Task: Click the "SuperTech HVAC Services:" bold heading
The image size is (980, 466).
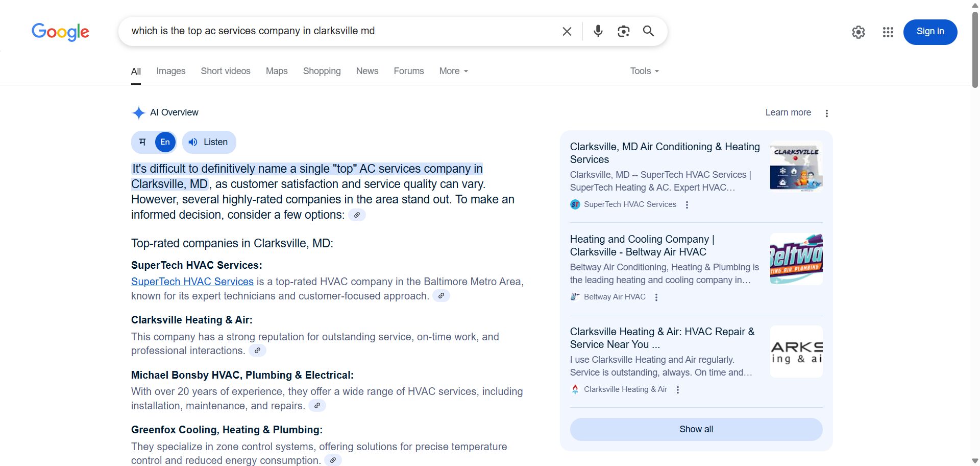Action: pyautogui.click(x=197, y=266)
